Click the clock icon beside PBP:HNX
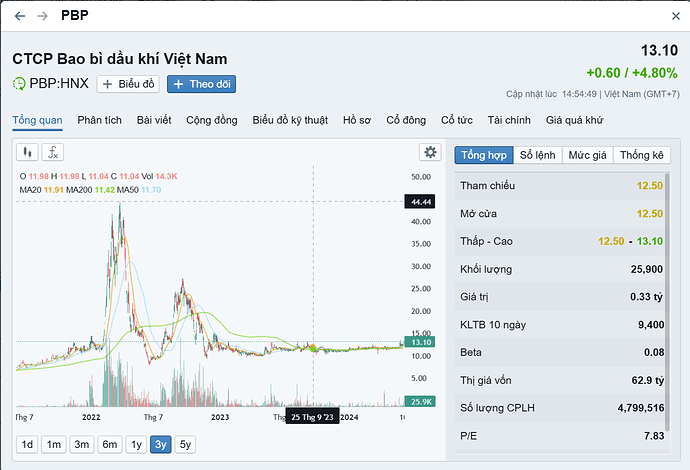 [19, 83]
